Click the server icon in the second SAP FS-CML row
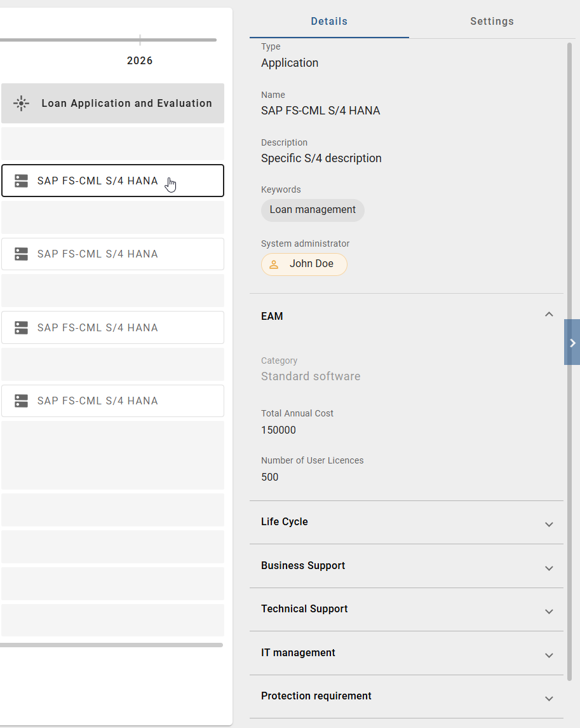The height and width of the screenshot is (728, 580). [22, 254]
